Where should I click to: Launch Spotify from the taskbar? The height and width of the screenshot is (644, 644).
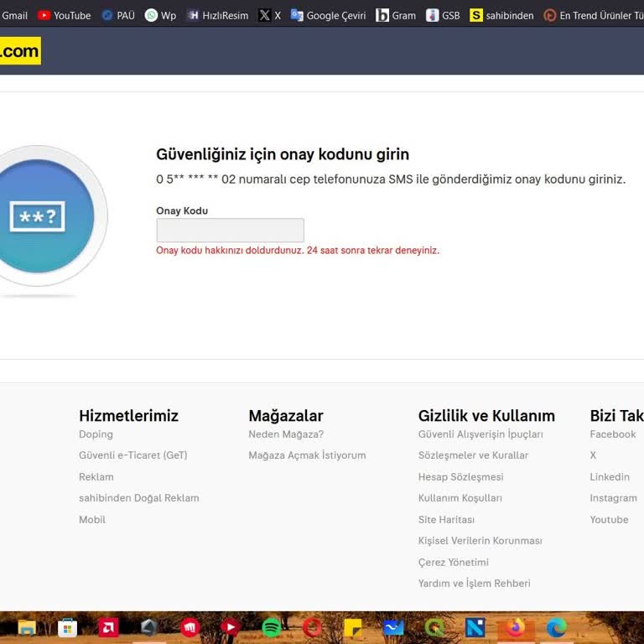[271, 627]
